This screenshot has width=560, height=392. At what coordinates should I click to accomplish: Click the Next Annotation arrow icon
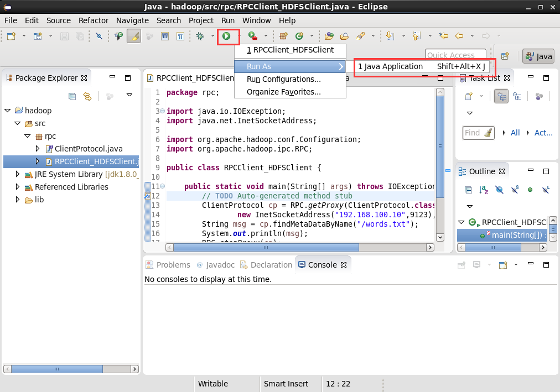click(390, 36)
